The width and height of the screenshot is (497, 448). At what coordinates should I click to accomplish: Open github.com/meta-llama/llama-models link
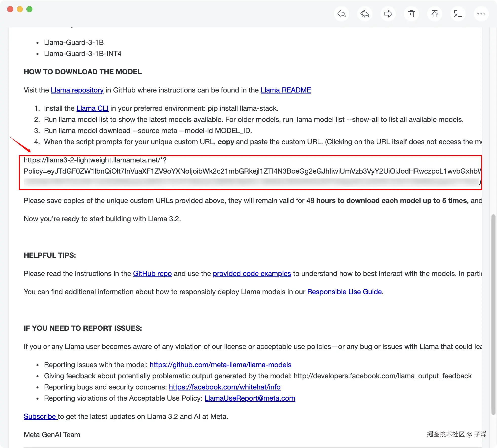tap(220, 365)
